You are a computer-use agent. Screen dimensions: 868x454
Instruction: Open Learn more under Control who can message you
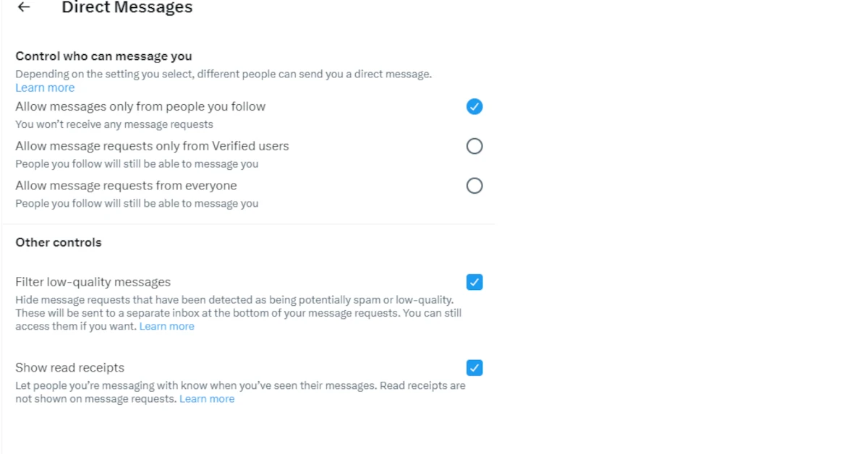(45, 87)
